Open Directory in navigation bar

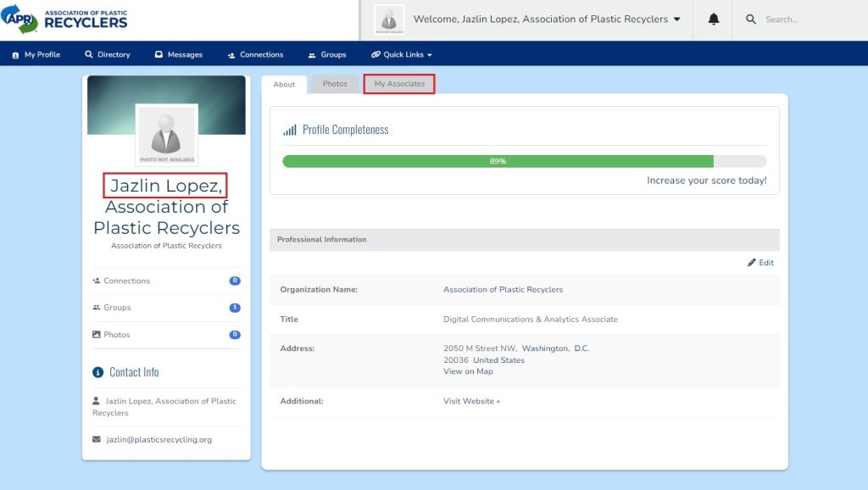click(108, 54)
